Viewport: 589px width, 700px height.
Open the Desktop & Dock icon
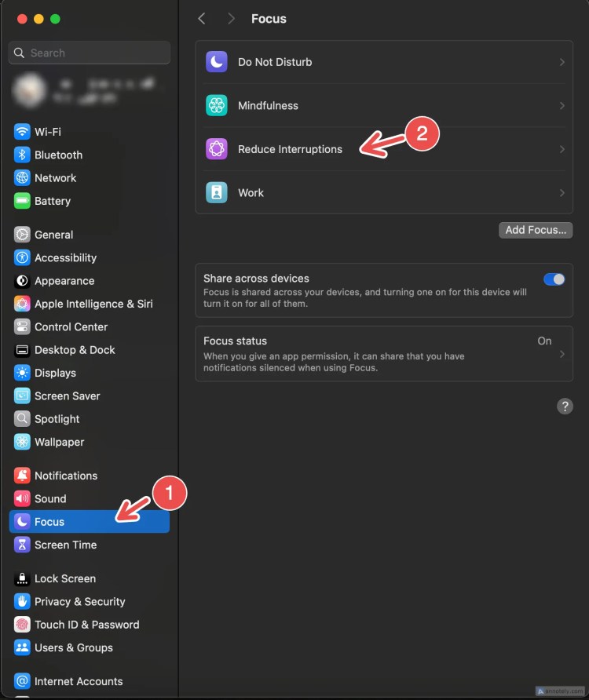tap(22, 350)
